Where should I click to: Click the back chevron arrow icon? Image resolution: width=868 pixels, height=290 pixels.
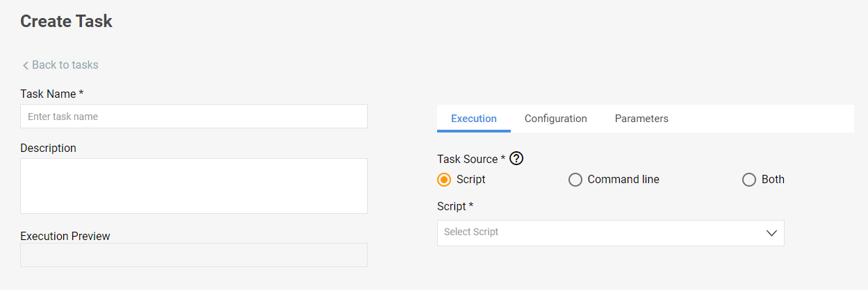click(x=25, y=65)
